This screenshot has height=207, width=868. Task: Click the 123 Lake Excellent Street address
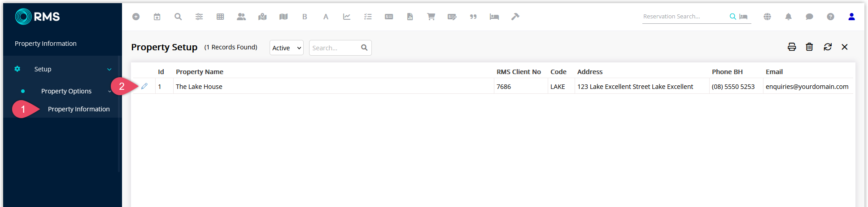(635, 87)
